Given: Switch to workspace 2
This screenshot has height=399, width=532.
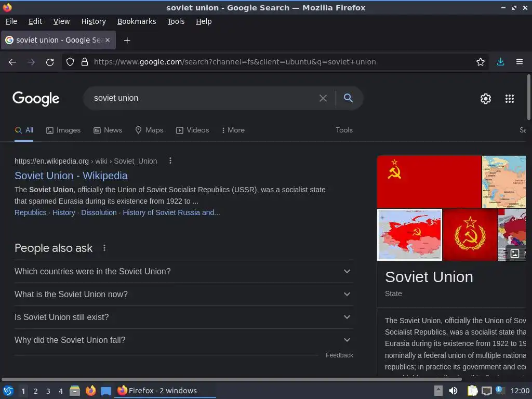Looking at the screenshot, I should click(x=36, y=391).
